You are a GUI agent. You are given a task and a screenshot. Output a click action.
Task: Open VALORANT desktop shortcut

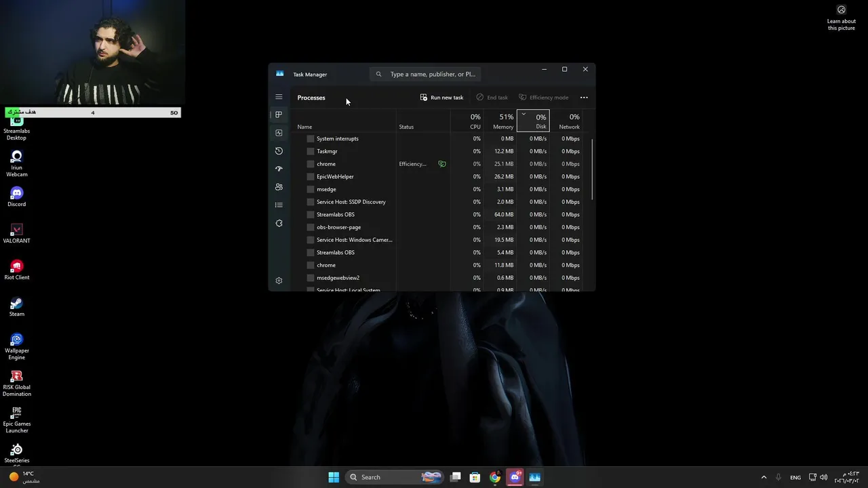pyautogui.click(x=17, y=234)
